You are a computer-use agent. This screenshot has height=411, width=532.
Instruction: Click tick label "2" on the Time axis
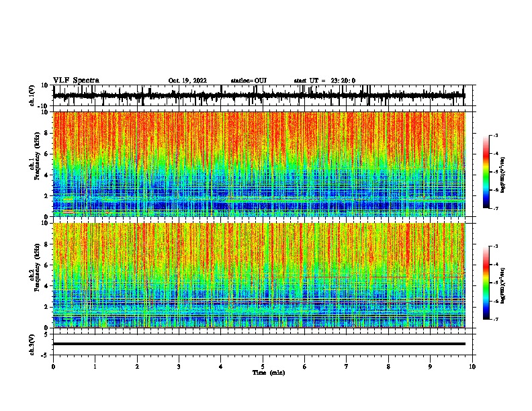click(137, 367)
